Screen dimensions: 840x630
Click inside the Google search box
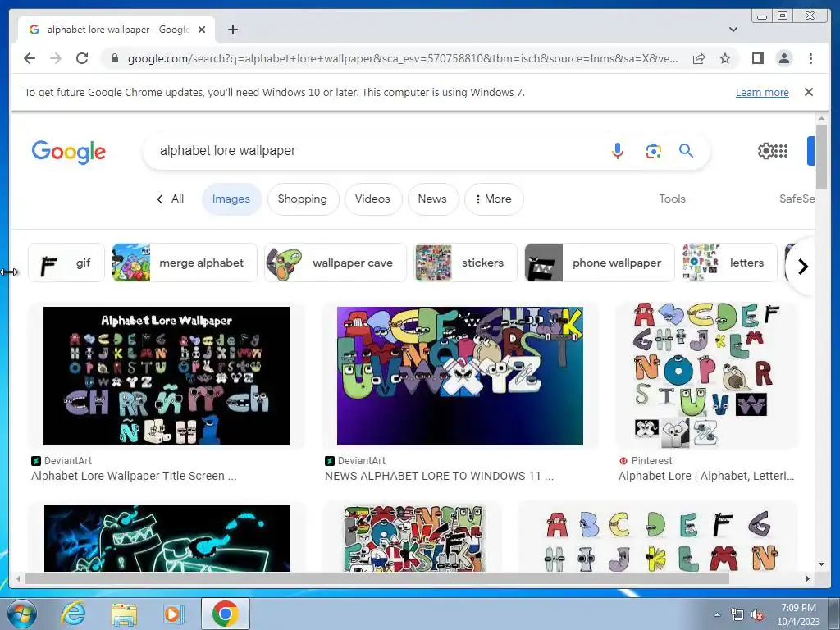[375, 151]
